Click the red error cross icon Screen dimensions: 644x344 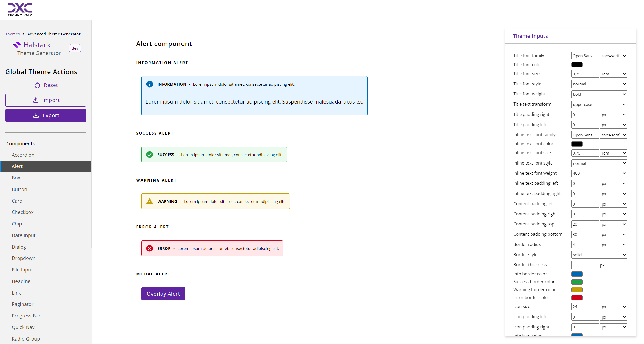pos(150,248)
